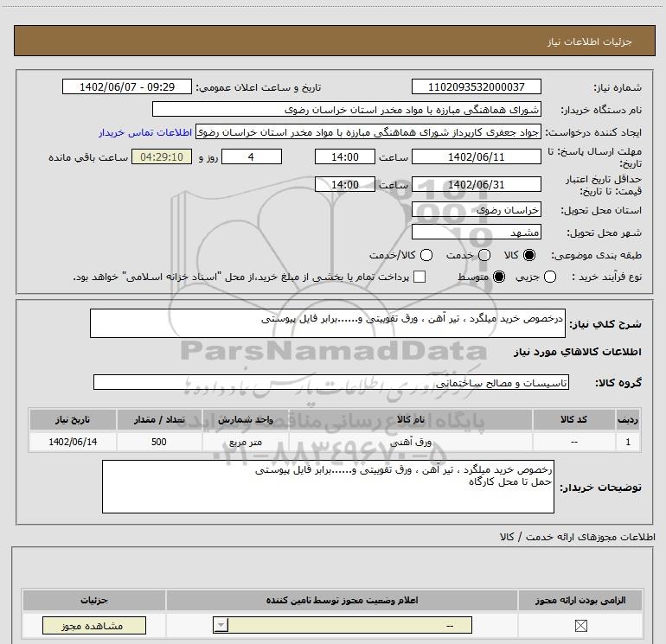Click the row number cell 1
666x644 pixels.
coord(628,442)
